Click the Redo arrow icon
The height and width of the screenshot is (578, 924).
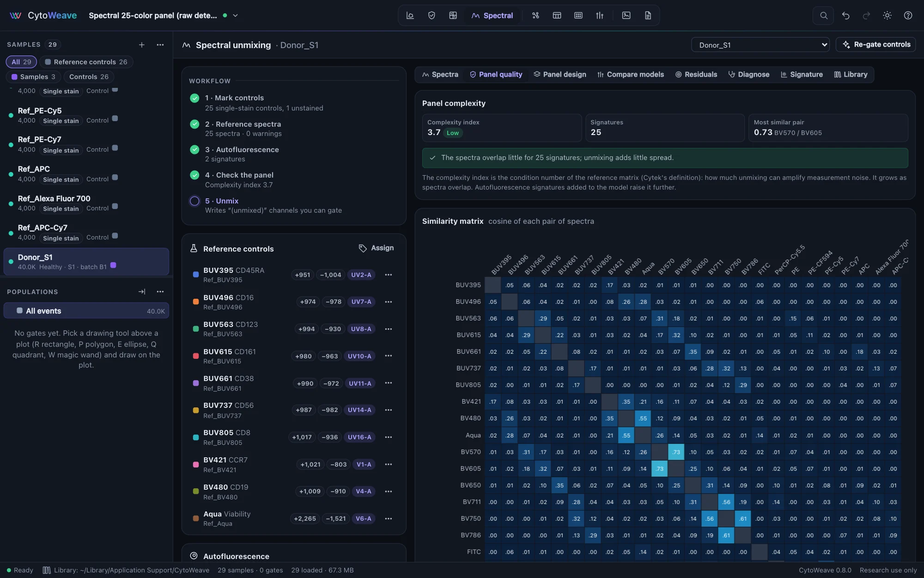866,15
